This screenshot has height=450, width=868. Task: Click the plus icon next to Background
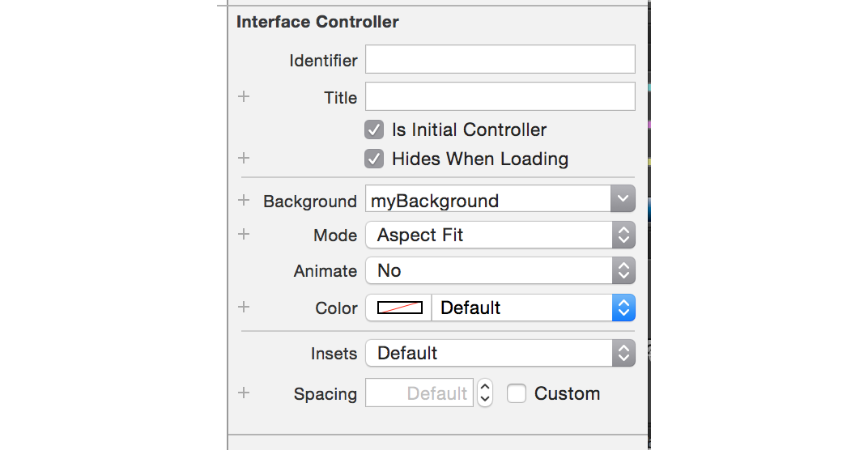coord(244,201)
